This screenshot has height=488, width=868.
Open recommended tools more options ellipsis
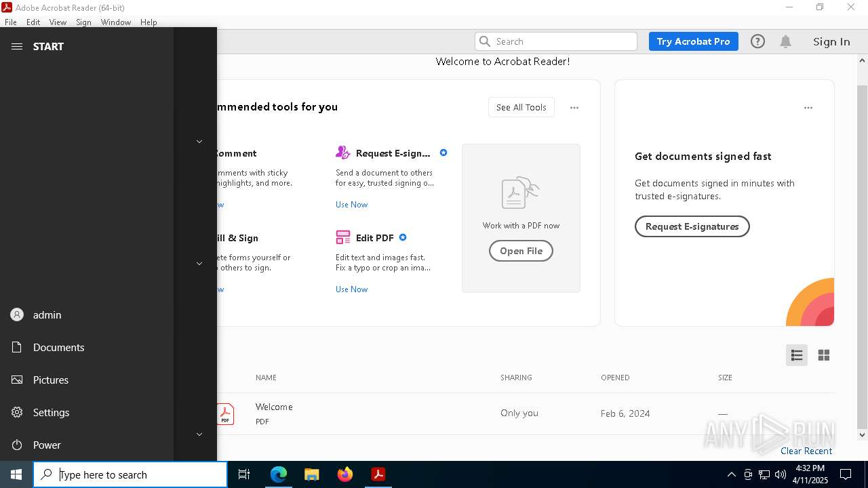574,107
